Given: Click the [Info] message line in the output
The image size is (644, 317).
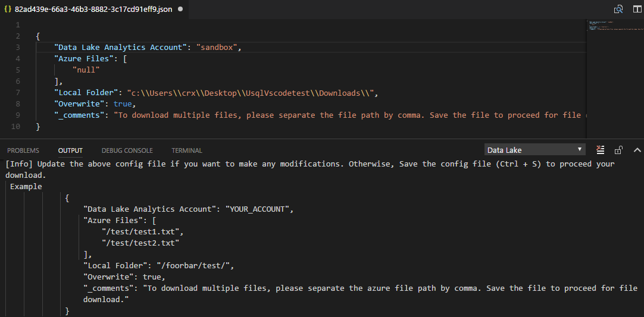Looking at the screenshot, I should pos(310,169).
